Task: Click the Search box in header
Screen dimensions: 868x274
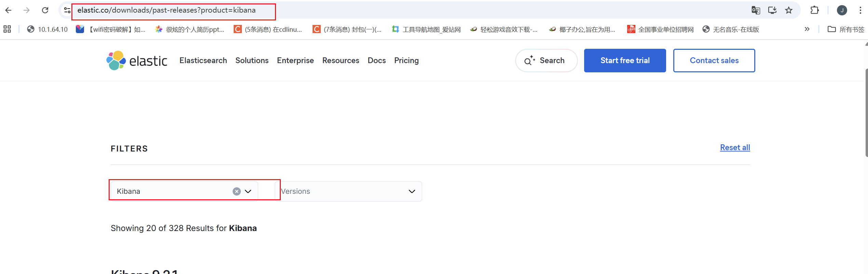Action: [546, 60]
